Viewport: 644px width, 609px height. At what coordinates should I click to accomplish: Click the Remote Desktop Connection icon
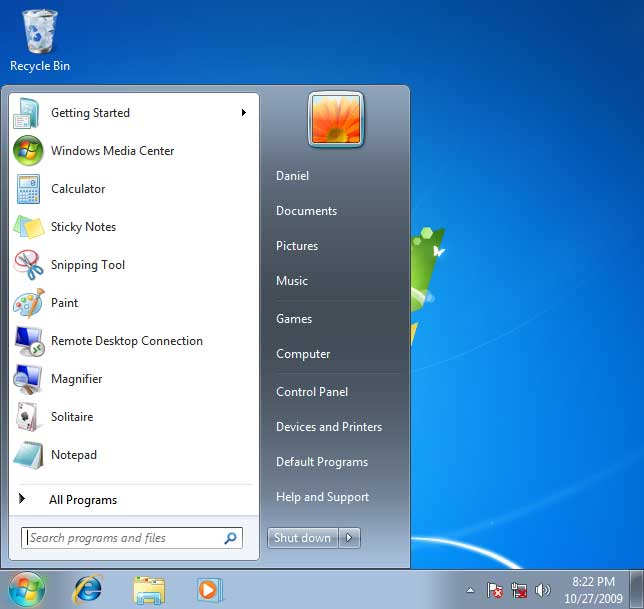[x=29, y=341]
